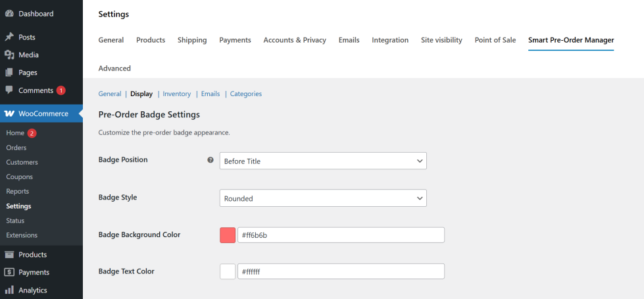Click the Analytics bar chart icon
The image size is (644, 299).
point(9,290)
